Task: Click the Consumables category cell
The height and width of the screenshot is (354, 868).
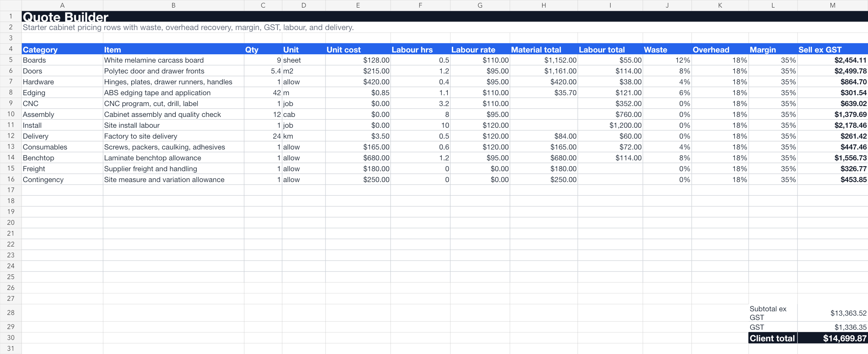Action: [62, 147]
